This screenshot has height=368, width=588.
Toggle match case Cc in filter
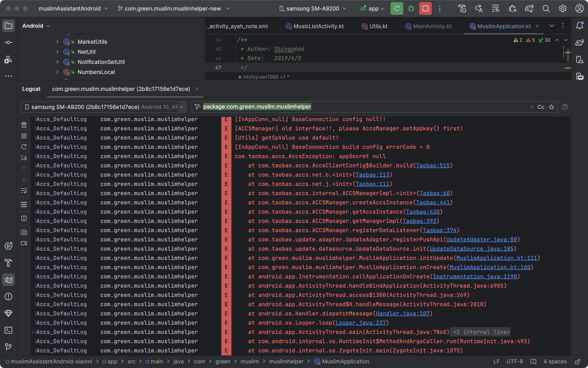coord(541,107)
